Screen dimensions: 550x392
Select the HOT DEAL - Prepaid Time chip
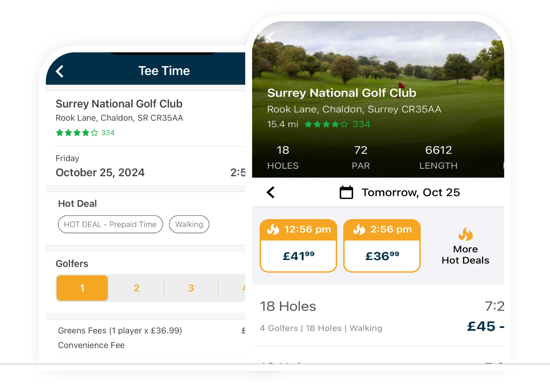tap(110, 224)
